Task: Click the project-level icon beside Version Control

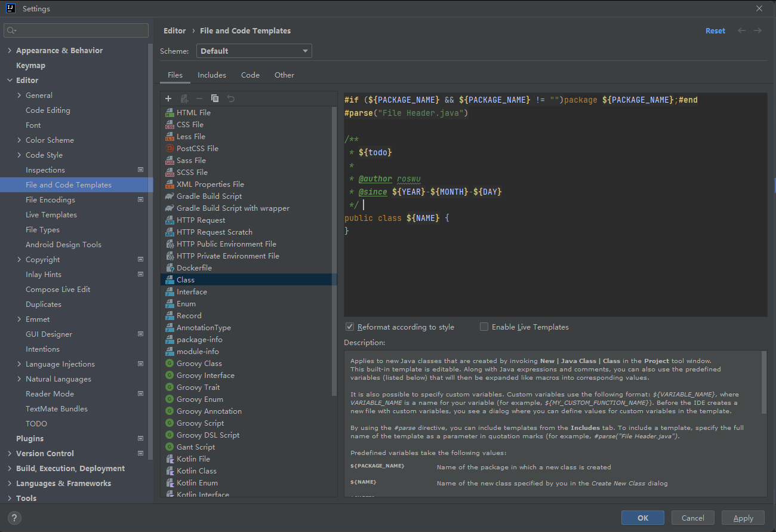Action: tap(141, 453)
